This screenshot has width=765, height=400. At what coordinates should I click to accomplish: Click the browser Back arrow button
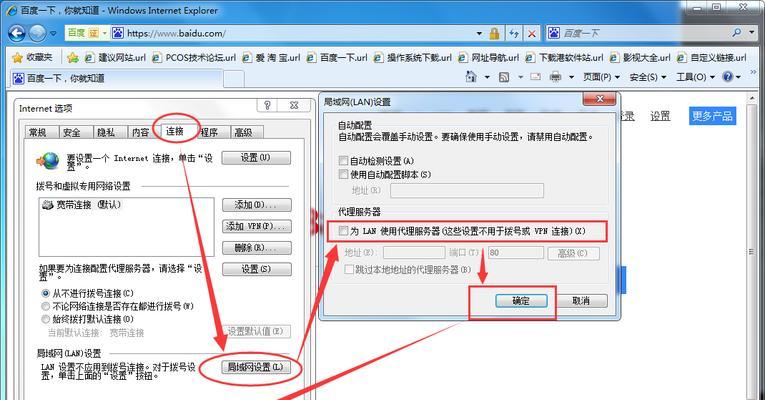[17, 33]
